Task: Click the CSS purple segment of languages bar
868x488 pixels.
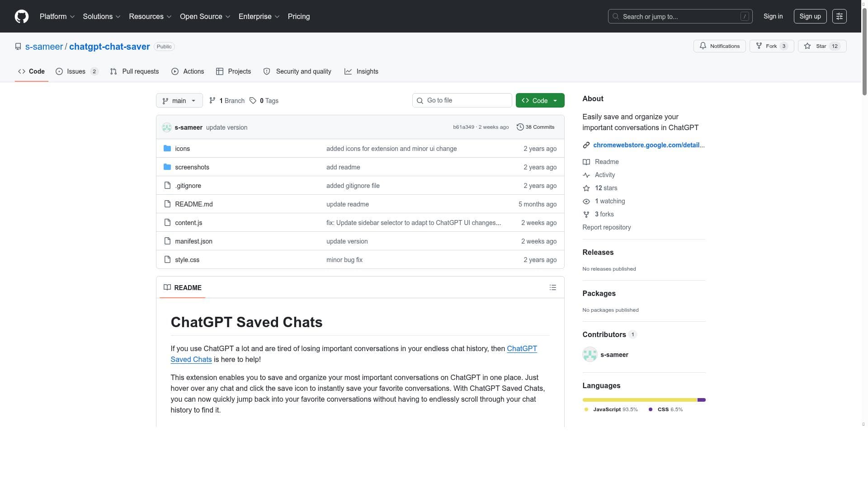Action: click(x=702, y=400)
